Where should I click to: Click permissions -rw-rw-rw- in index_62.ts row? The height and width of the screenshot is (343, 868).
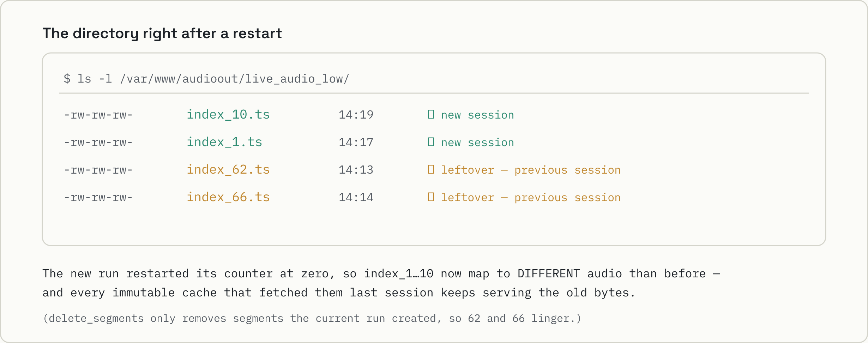(x=98, y=170)
